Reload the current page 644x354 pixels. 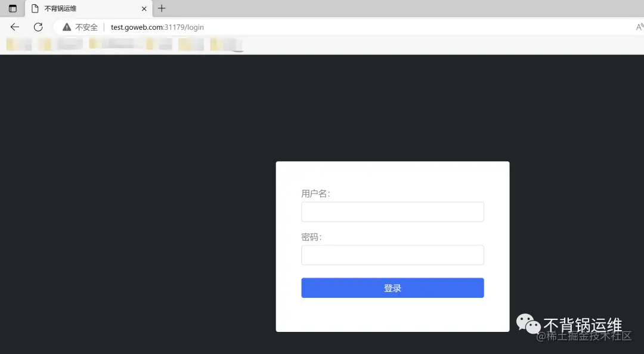click(38, 27)
